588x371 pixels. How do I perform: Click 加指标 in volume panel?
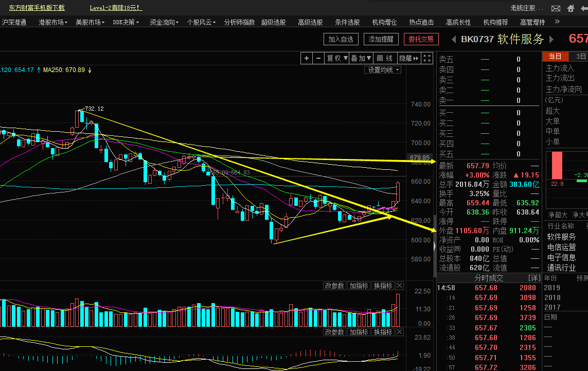click(x=359, y=286)
